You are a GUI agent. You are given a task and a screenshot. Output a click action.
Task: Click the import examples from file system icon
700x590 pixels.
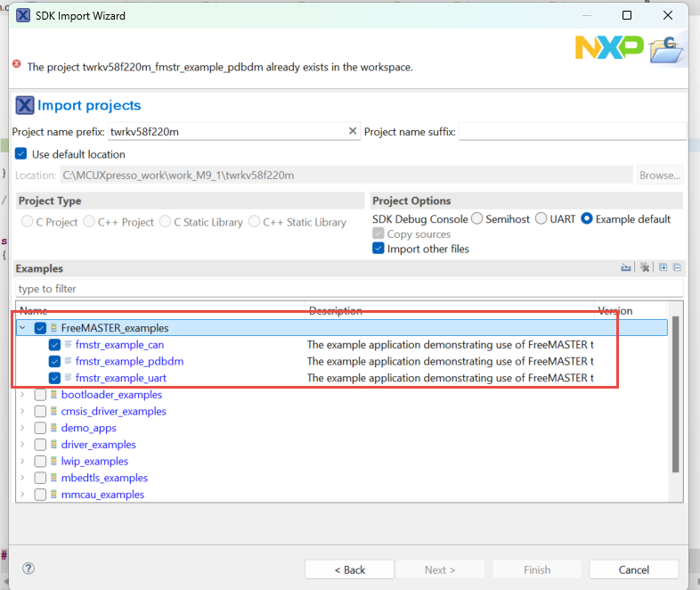(x=626, y=267)
